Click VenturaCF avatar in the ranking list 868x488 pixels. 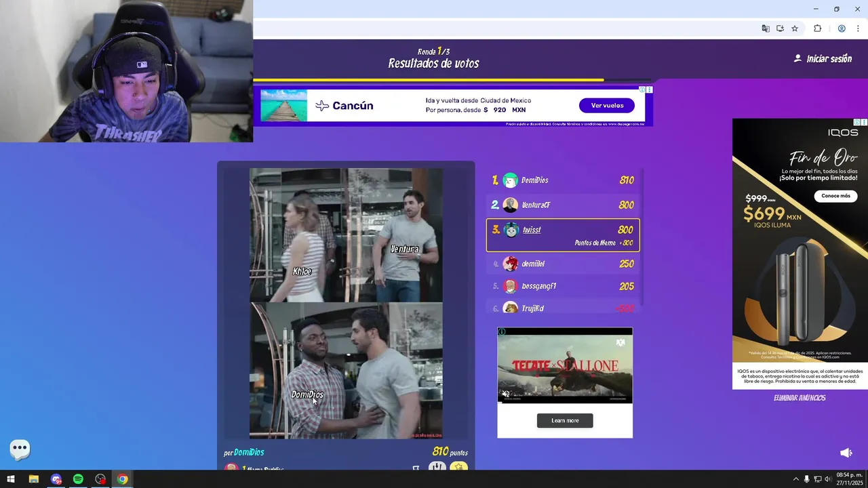[x=510, y=205]
